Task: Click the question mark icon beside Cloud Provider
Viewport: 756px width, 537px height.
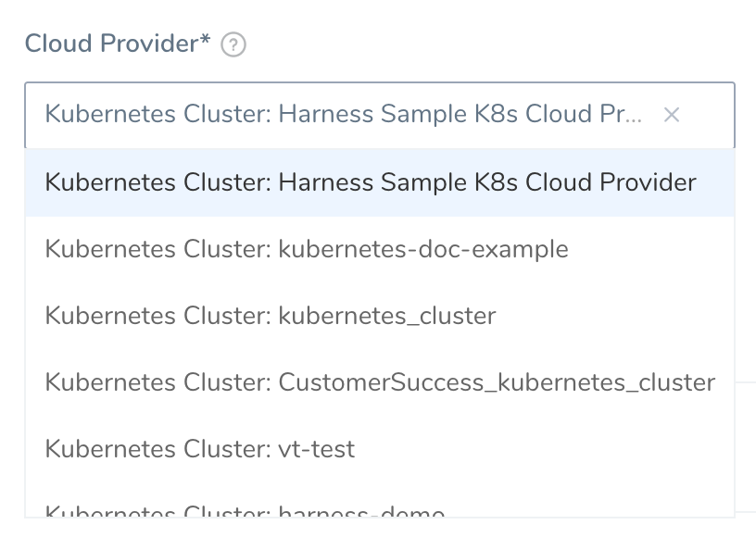Action: click(x=233, y=44)
